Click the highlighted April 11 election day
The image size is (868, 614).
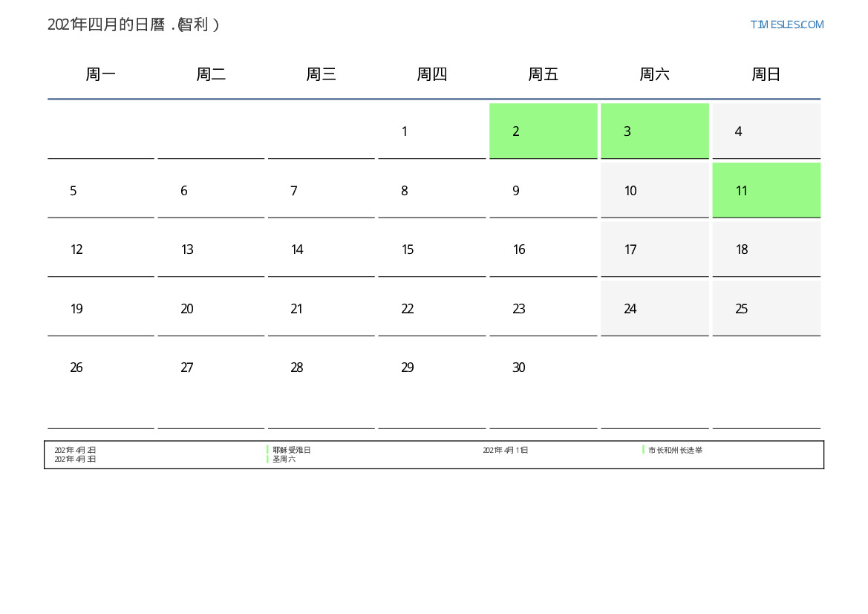click(x=766, y=190)
